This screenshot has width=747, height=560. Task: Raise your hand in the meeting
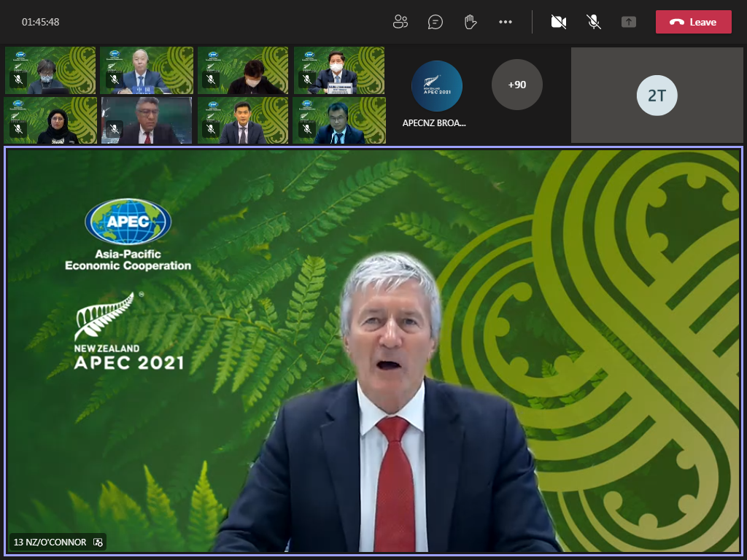(x=471, y=22)
